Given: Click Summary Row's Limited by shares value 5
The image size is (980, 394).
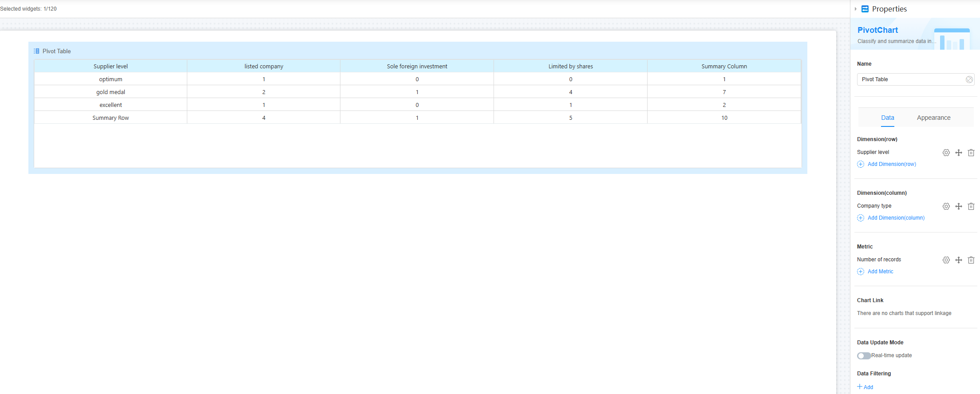Looking at the screenshot, I should (x=571, y=118).
